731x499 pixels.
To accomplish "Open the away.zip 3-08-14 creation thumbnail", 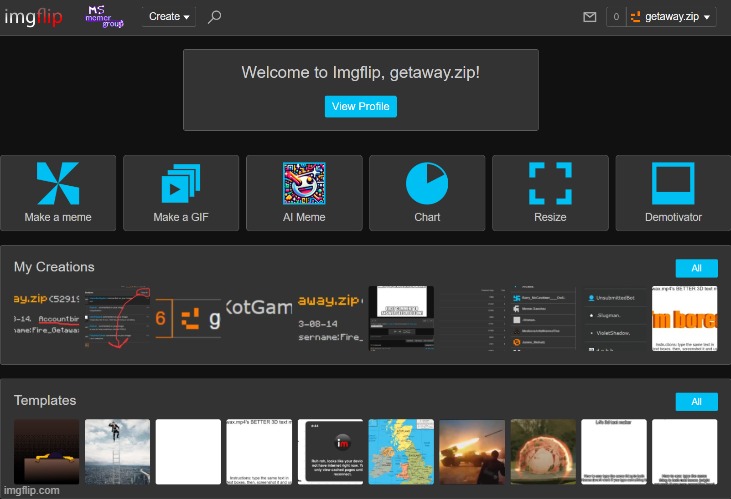I will [x=330, y=319].
